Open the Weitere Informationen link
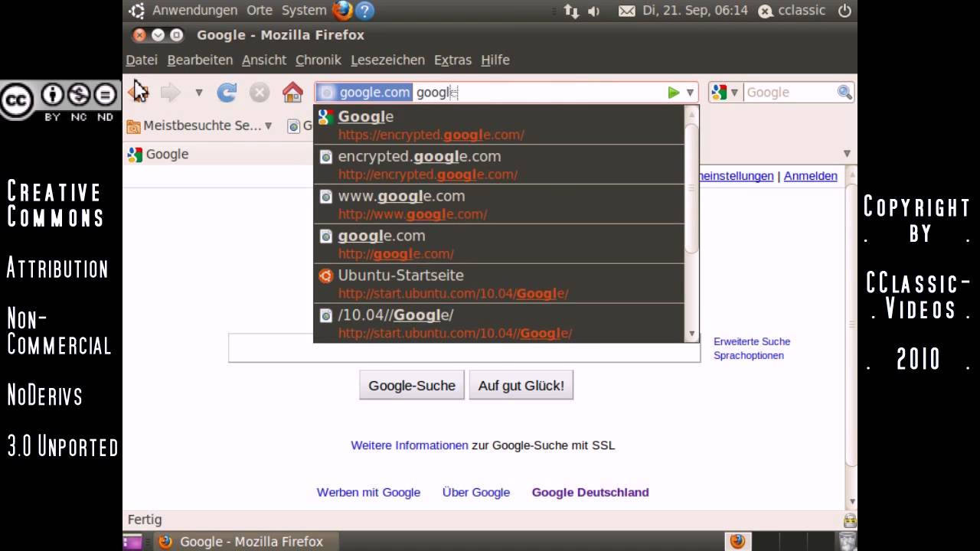 [410, 445]
